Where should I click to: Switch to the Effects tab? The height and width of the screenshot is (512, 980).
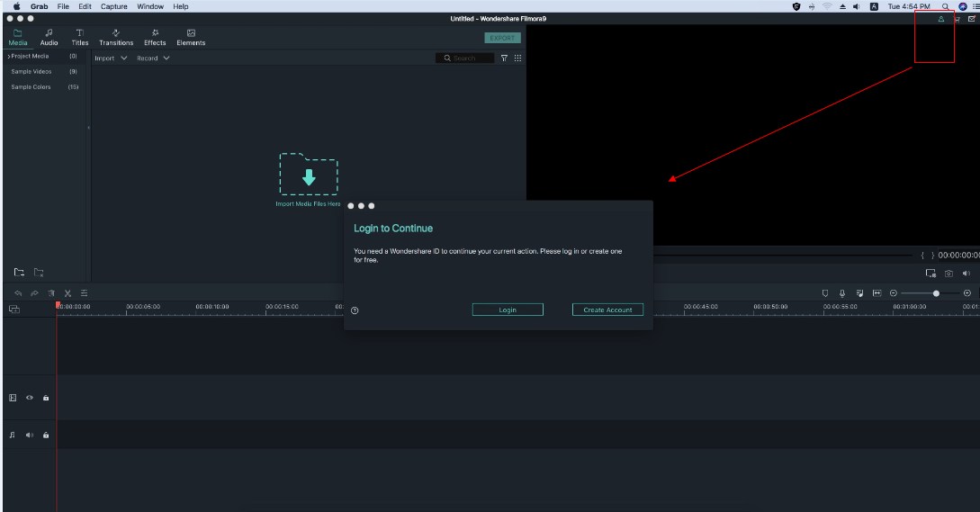pyautogui.click(x=155, y=38)
